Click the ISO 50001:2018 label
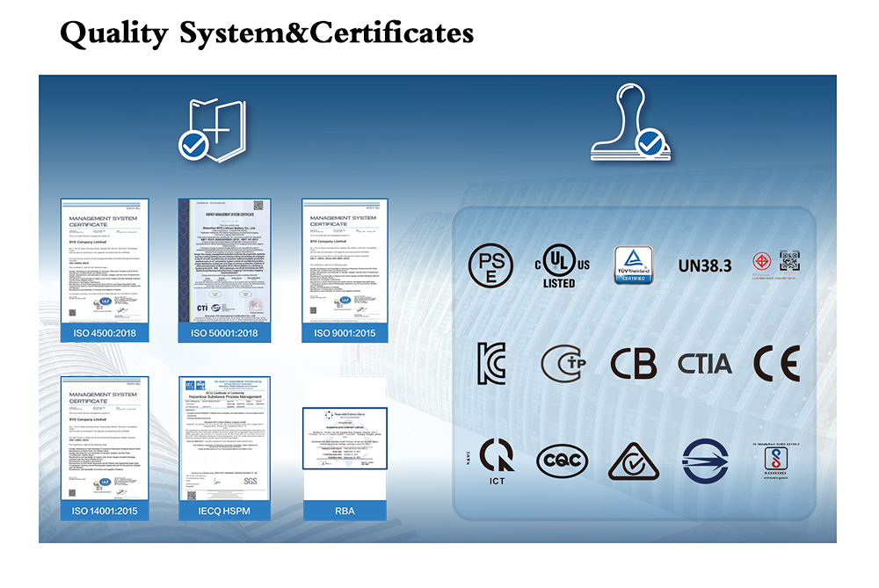Screen dimensions: 879x588 (224, 333)
